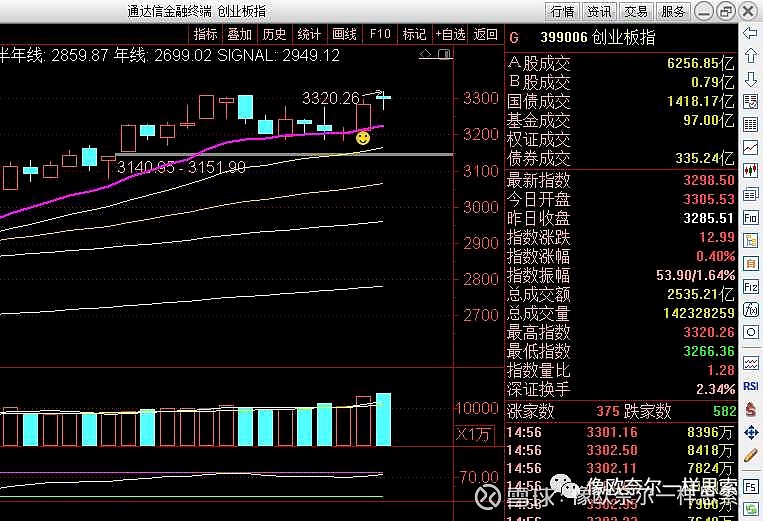Open the f(x) formula icon
Image resolution: width=763 pixels, height=521 pixels.
pos(750,309)
